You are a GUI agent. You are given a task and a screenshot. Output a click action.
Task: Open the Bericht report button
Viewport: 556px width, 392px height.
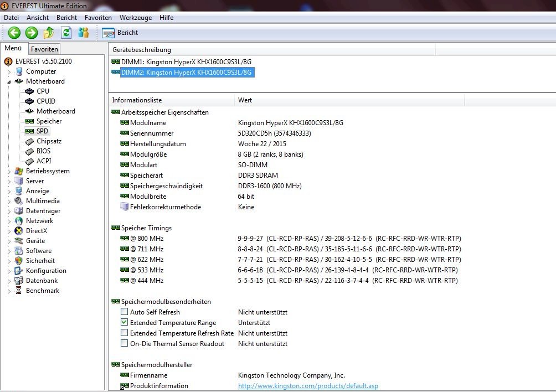coord(120,33)
